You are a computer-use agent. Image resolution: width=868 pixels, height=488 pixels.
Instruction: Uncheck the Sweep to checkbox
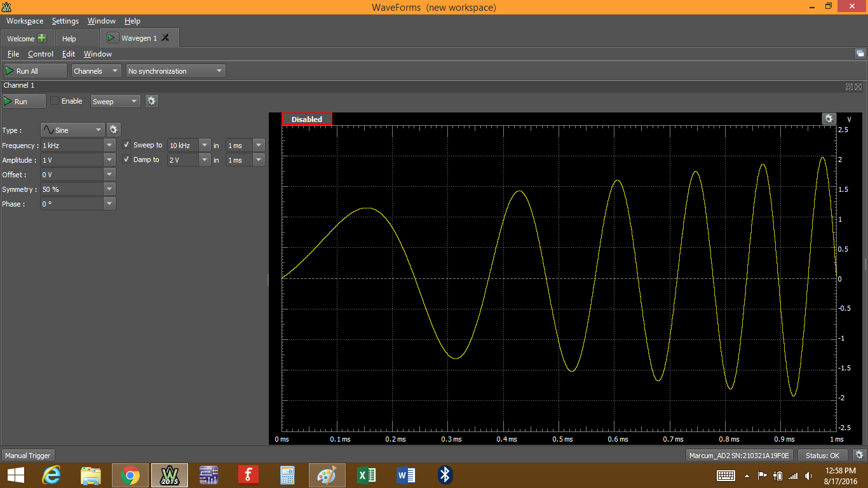coord(126,144)
